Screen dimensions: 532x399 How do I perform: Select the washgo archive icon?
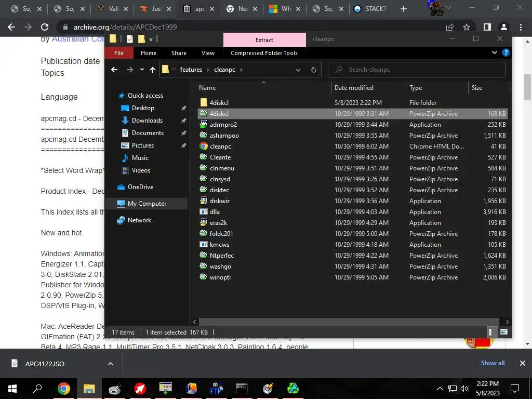click(204, 266)
